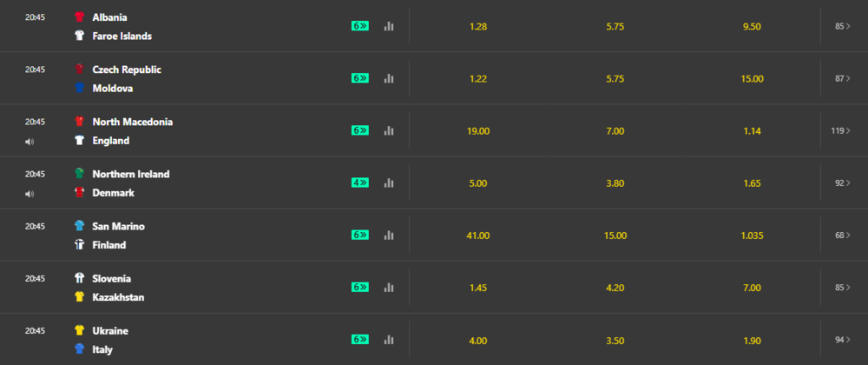
Task: Click the green 4 badge on Northern Ireland match
Action: click(360, 182)
